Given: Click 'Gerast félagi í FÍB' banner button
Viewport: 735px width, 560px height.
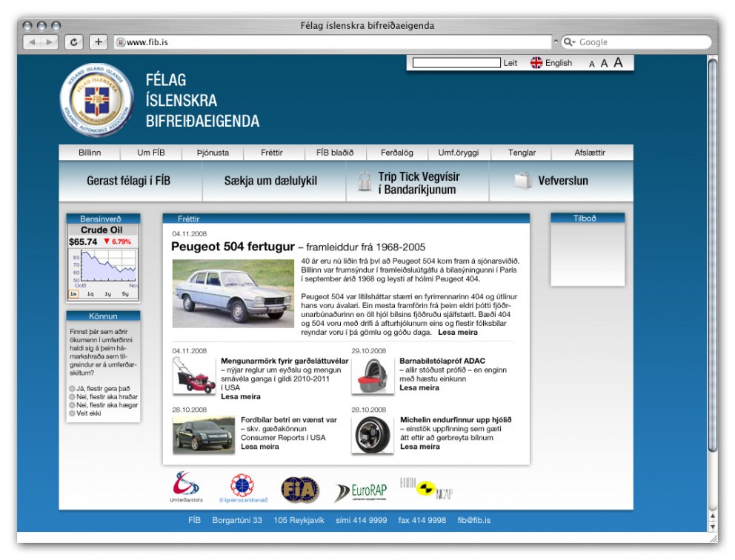Looking at the screenshot, I should tap(128, 181).
